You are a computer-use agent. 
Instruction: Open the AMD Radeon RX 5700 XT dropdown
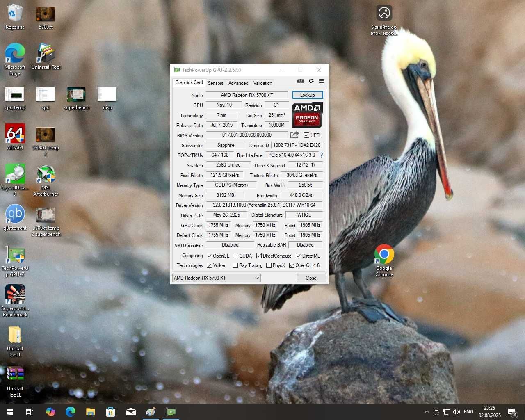tap(217, 278)
